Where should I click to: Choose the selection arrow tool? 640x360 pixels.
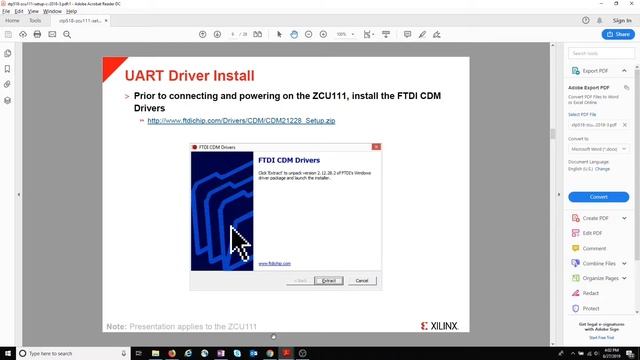pyautogui.click(x=279, y=35)
